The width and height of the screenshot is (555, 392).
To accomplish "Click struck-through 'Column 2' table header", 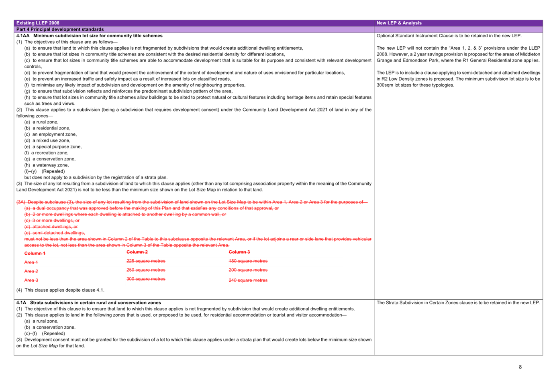I will (137, 252).
